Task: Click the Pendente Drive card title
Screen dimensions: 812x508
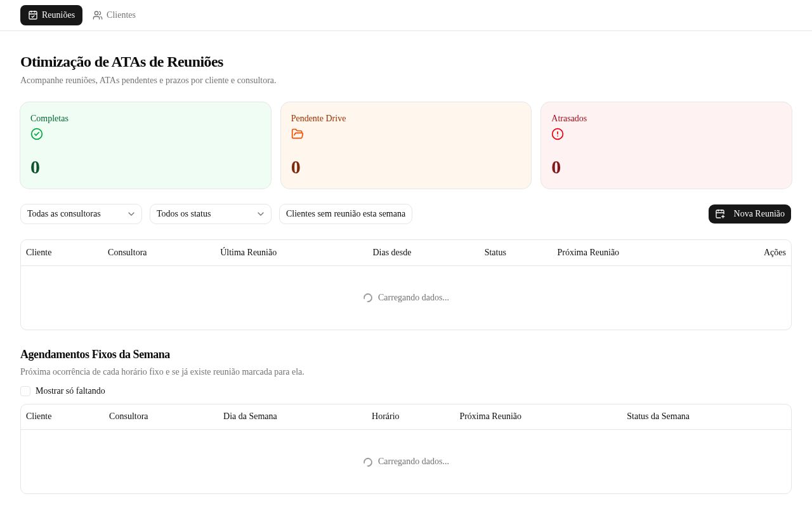Action: click(318, 119)
